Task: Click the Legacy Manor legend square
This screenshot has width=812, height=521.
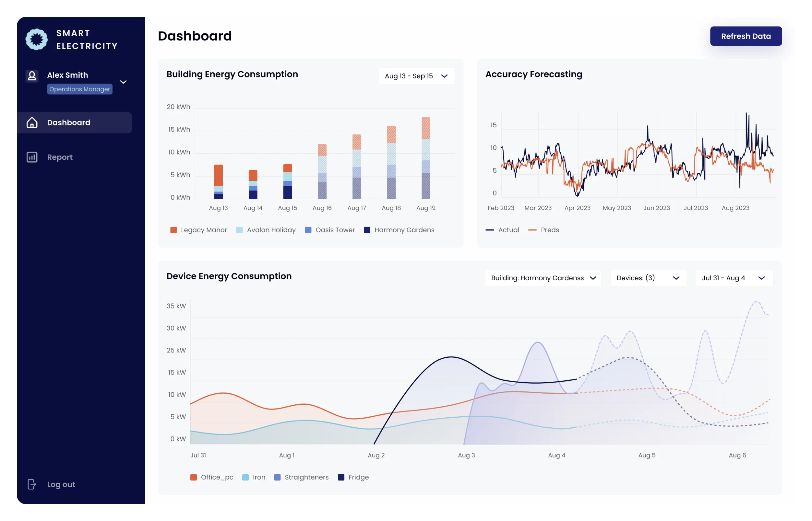Action: tap(173, 230)
